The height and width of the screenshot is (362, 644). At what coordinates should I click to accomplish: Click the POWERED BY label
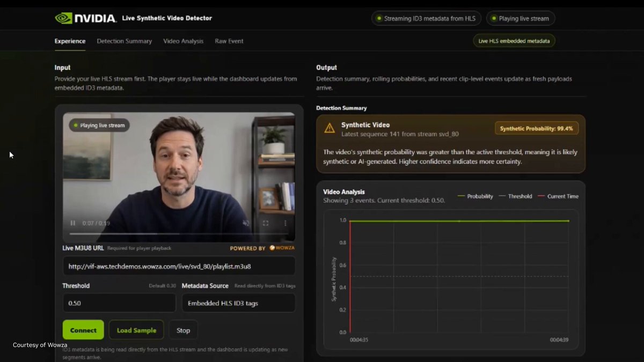pyautogui.click(x=247, y=248)
